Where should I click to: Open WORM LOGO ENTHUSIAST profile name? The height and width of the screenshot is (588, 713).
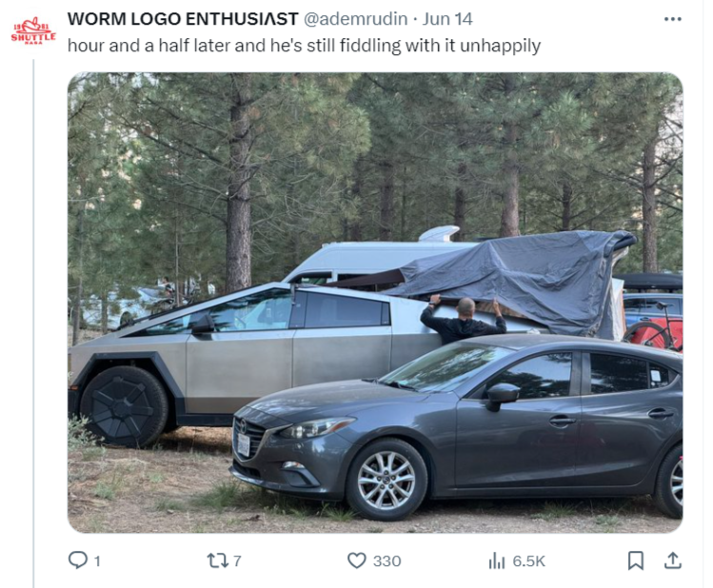[183, 19]
